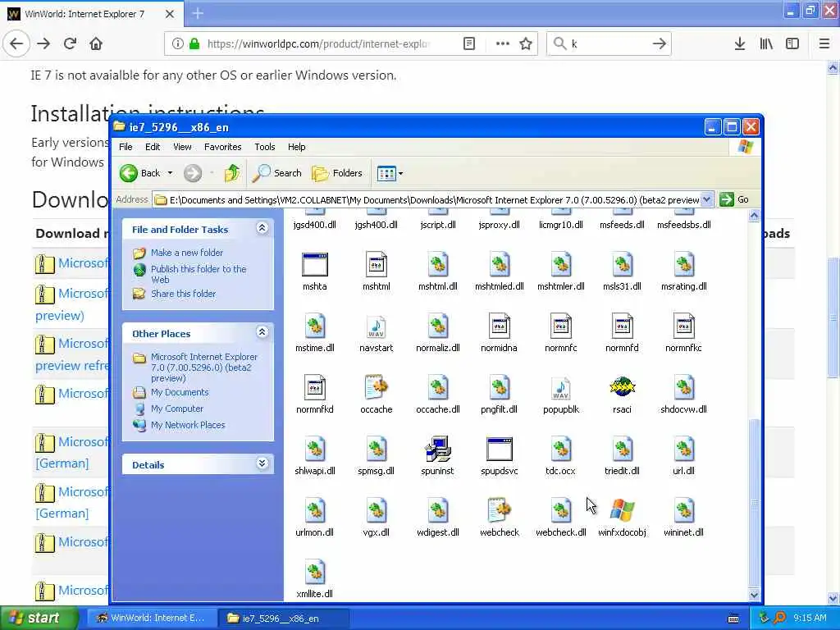The height and width of the screenshot is (630, 840).
Task: Click Make a new folder link
Action: pyautogui.click(x=187, y=253)
